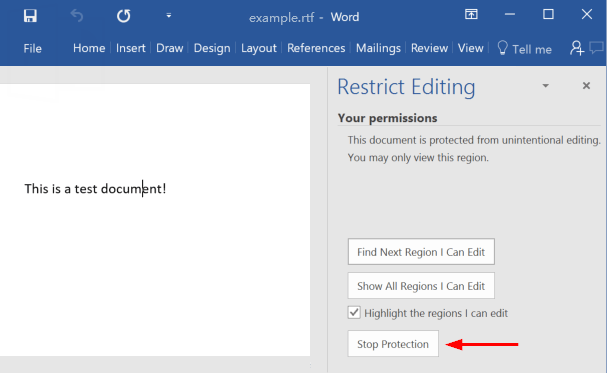This screenshot has height=373, width=607.
Task: Click the Ribbon Display Options icon
Action: [471, 14]
